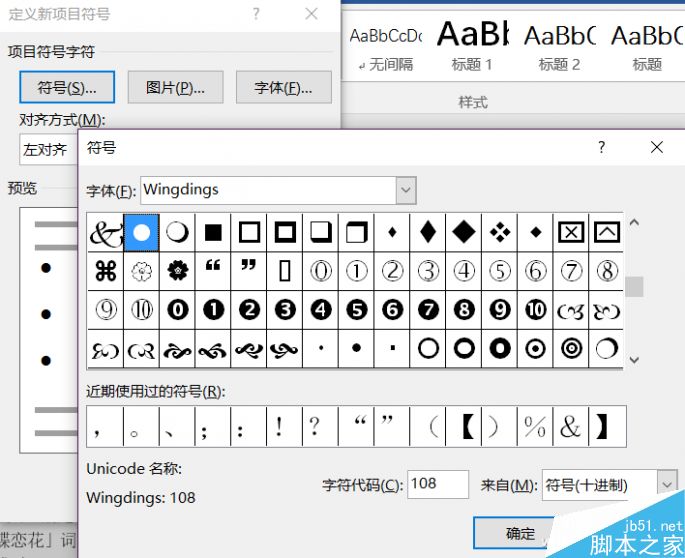Pick the percent sign from recent symbols

[x=534, y=427]
